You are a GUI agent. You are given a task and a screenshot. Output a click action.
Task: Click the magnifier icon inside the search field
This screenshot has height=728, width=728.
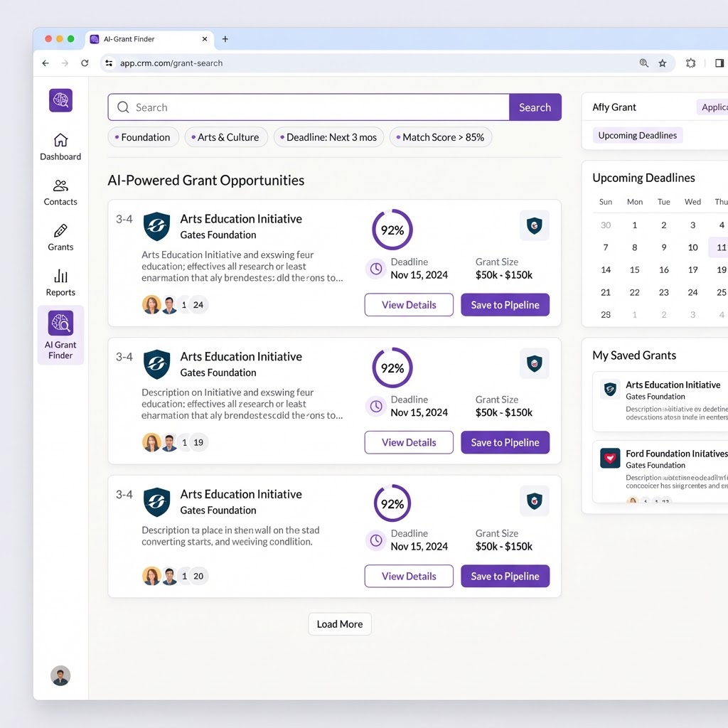click(123, 107)
